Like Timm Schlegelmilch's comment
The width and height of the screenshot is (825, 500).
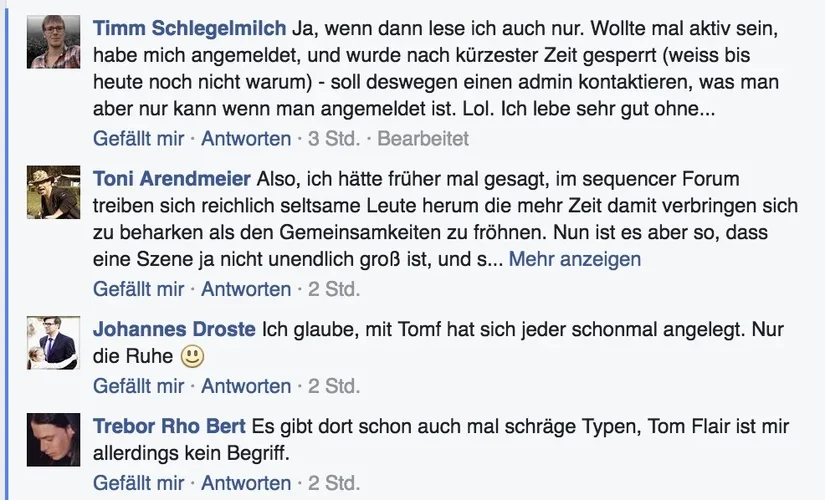point(138,139)
